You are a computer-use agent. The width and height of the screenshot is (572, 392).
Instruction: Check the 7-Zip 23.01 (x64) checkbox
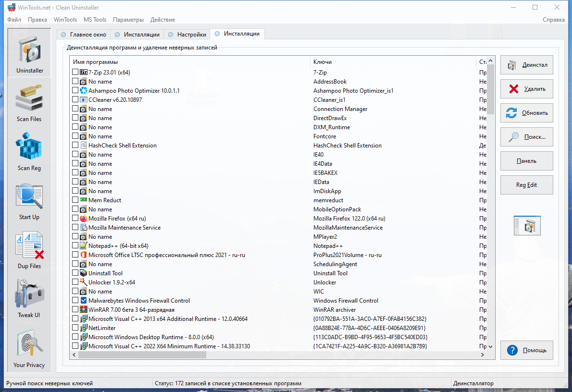point(75,72)
